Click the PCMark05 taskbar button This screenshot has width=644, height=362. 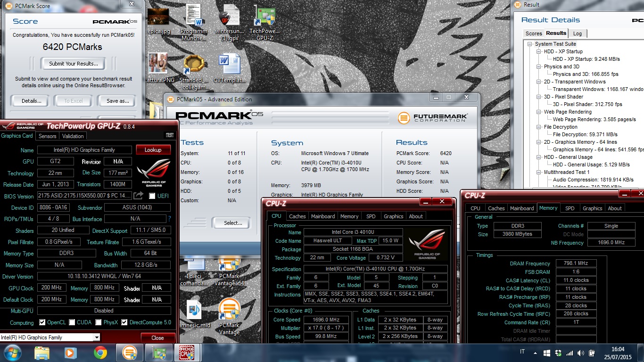129,353
